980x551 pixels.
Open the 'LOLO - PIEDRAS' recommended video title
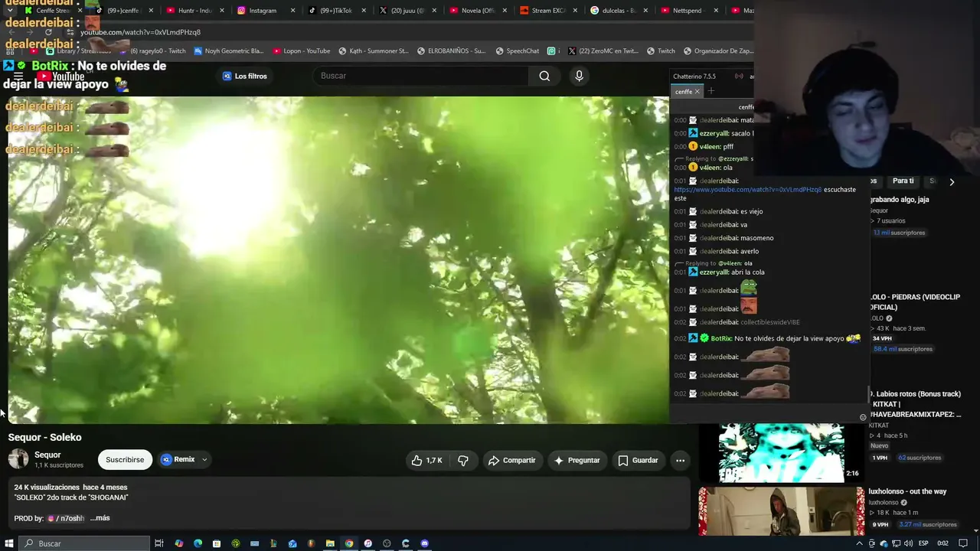(914, 302)
